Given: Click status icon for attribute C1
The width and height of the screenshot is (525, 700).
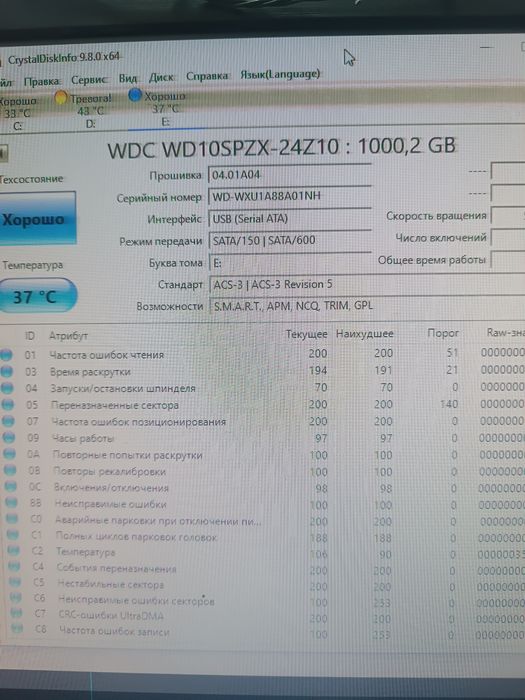Looking at the screenshot, I should (x=13, y=535).
